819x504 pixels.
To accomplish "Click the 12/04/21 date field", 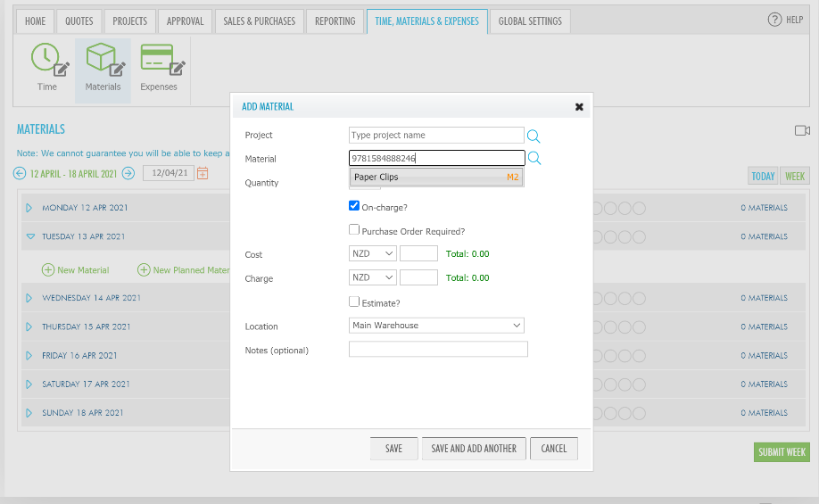I will click(x=169, y=173).
